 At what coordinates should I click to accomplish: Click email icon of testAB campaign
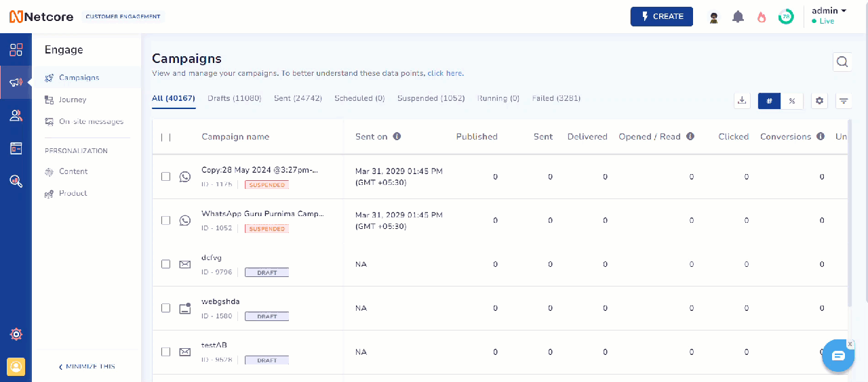point(185,352)
